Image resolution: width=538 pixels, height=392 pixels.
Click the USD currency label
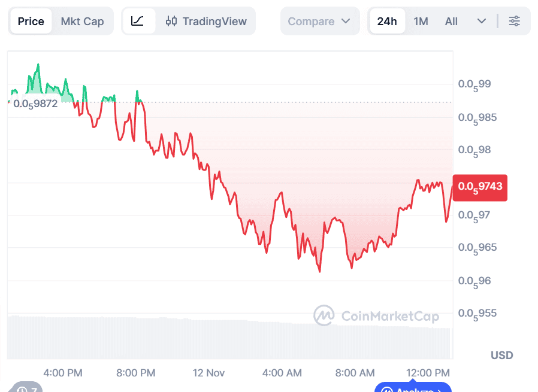[501, 355]
